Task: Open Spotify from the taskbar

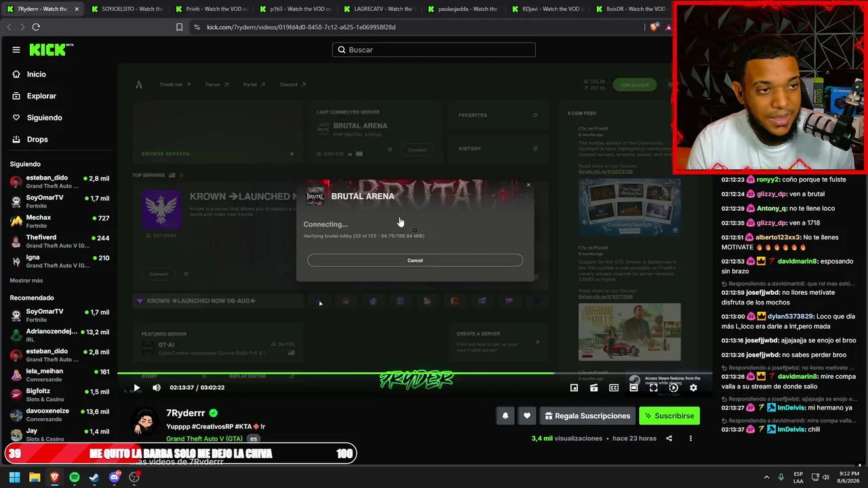Action: pos(75,477)
